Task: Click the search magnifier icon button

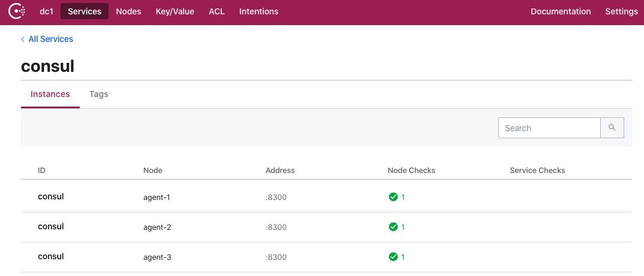Action: [x=612, y=128]
